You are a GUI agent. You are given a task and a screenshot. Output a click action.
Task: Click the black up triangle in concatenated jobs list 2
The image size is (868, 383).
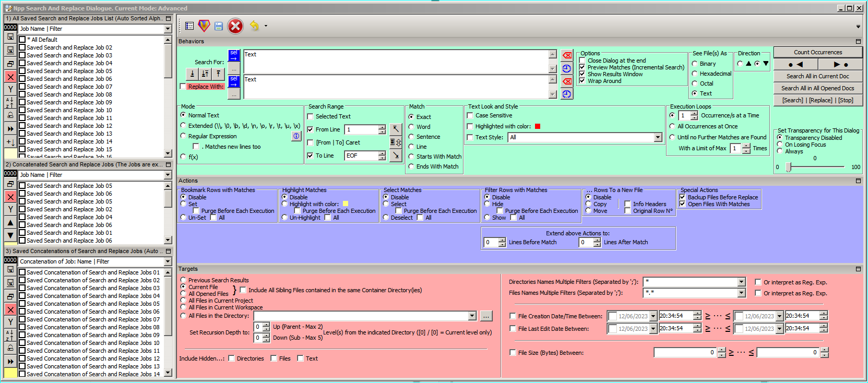tap(10, 222)
